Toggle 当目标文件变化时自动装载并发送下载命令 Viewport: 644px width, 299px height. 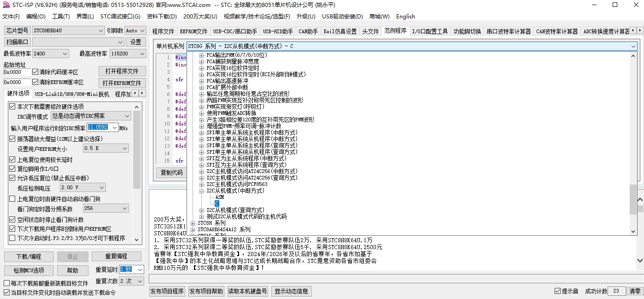[x=6, y=293]
